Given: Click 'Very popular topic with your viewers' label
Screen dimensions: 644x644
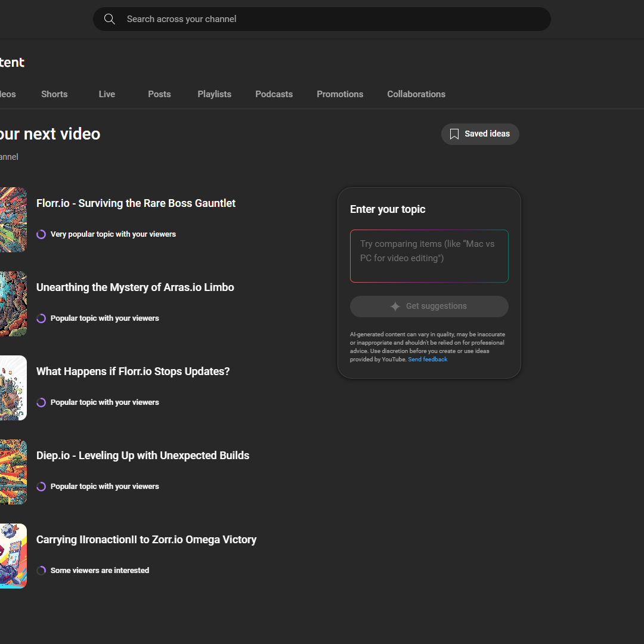Looking at the screenshot, I should (x=113, y=234).
